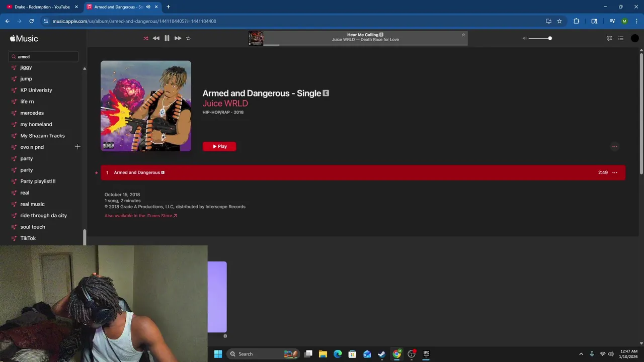Screen dimensions: 644x362
Task: Open a new browser tab
Action: [x=168, y=7]
